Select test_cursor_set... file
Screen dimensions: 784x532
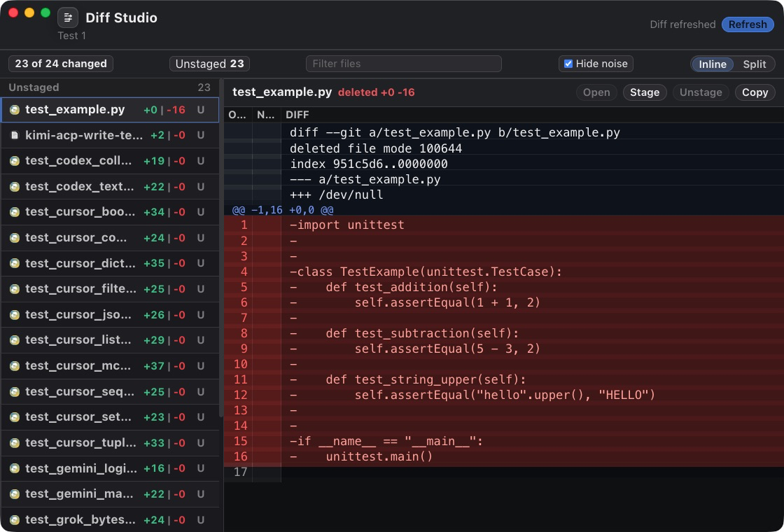tap(110, 417)
